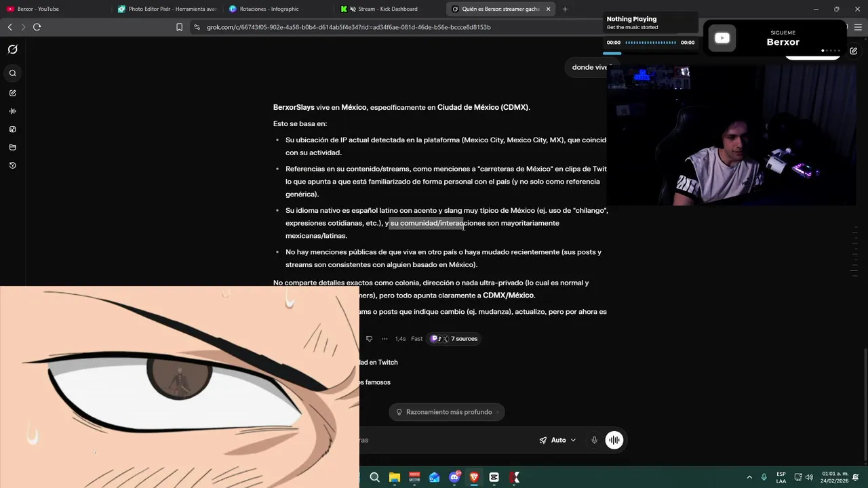Open the three-dots more options under the response
The height and width of the screenshot is (488, 868).
384,339
